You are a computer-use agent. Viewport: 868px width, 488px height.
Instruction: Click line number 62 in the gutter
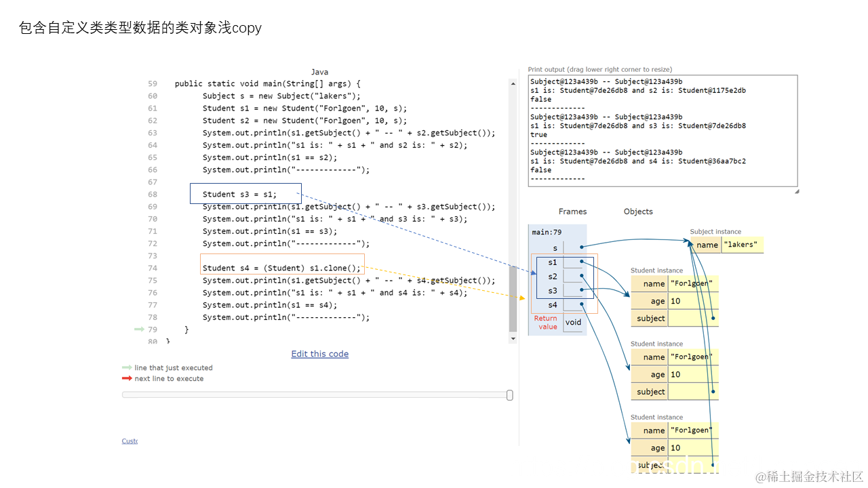pyautogui.click(x=152, y=121)
